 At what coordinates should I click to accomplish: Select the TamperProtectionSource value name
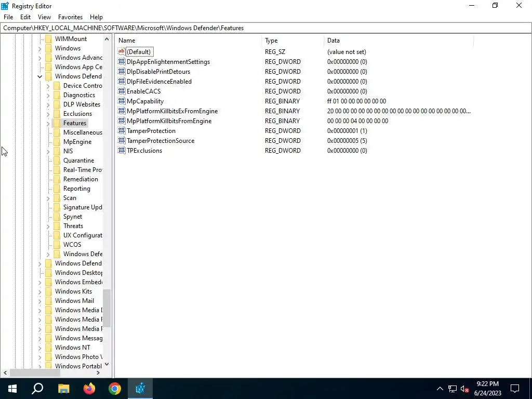click(161, 140)
